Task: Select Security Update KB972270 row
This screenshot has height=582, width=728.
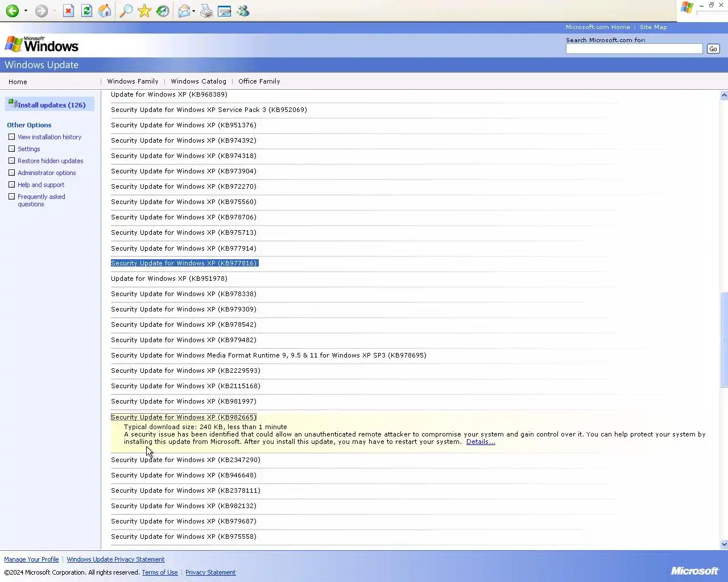Action: [x=184, y=186]
